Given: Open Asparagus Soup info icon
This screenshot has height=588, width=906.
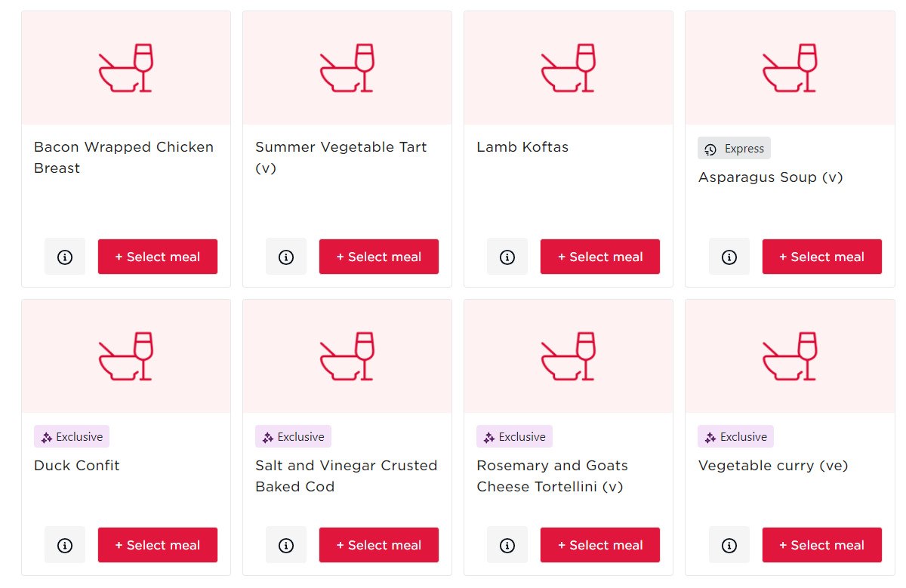Looking at the screenshot, I should 729,257.
